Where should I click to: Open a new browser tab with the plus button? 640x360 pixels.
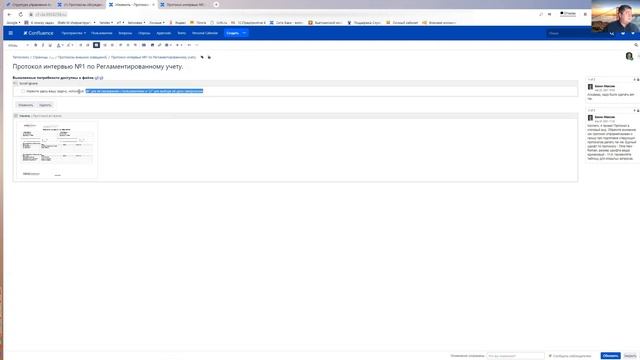pos(216,4)
